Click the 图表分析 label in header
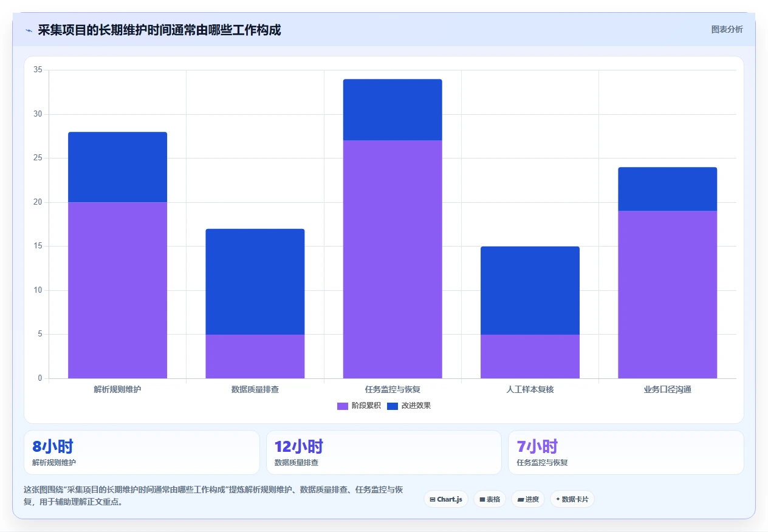768x532 pixels. click(x=727, y=29)
